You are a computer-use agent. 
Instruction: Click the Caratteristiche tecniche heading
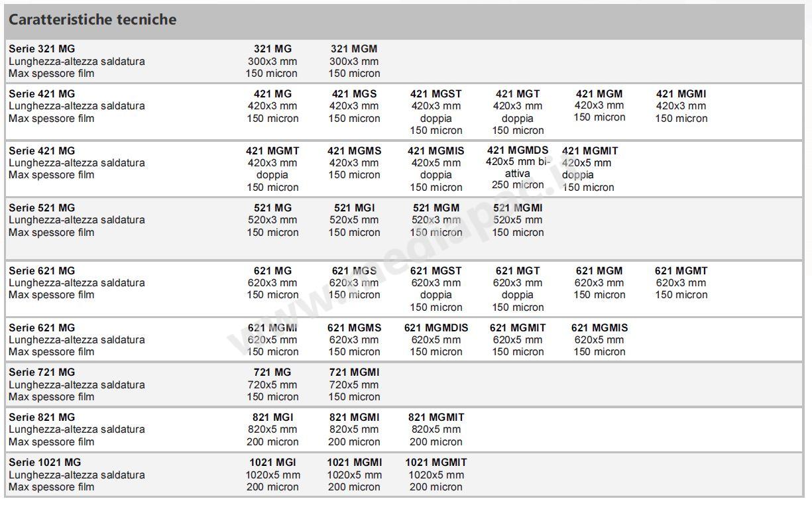click(x=92, y=20)
